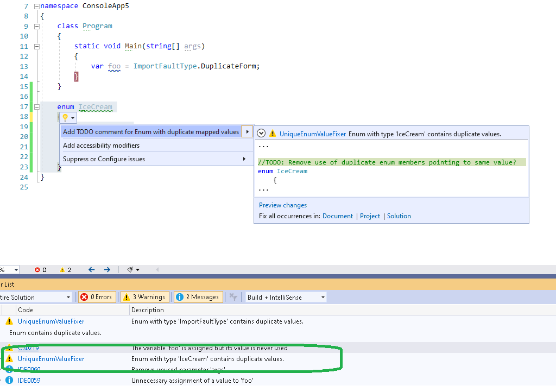The width and height of the screenshot is (556, 392).
Task: Toggle the 3 Warnings filter
Action: click(x=144, y=296)
